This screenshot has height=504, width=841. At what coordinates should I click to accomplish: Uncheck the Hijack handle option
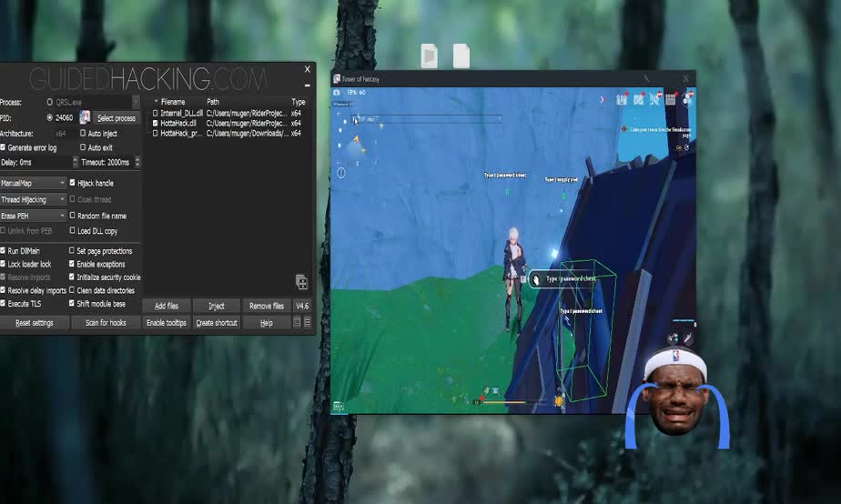[x=73, y=183]
